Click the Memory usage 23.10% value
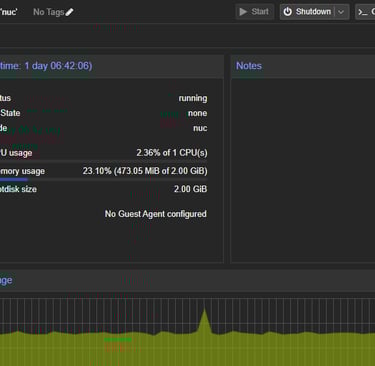The image size is (375, 366). point(145,171)
